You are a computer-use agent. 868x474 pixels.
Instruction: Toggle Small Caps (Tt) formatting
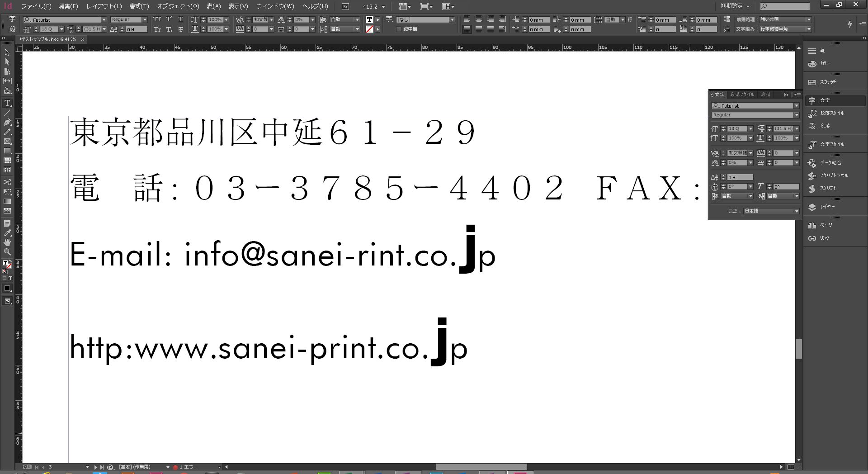click(x=157, y=29)
